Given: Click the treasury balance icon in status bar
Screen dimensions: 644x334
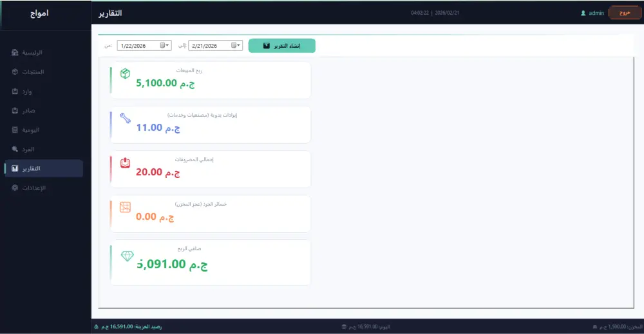Looking at the screenshot, I should point(96,327).
